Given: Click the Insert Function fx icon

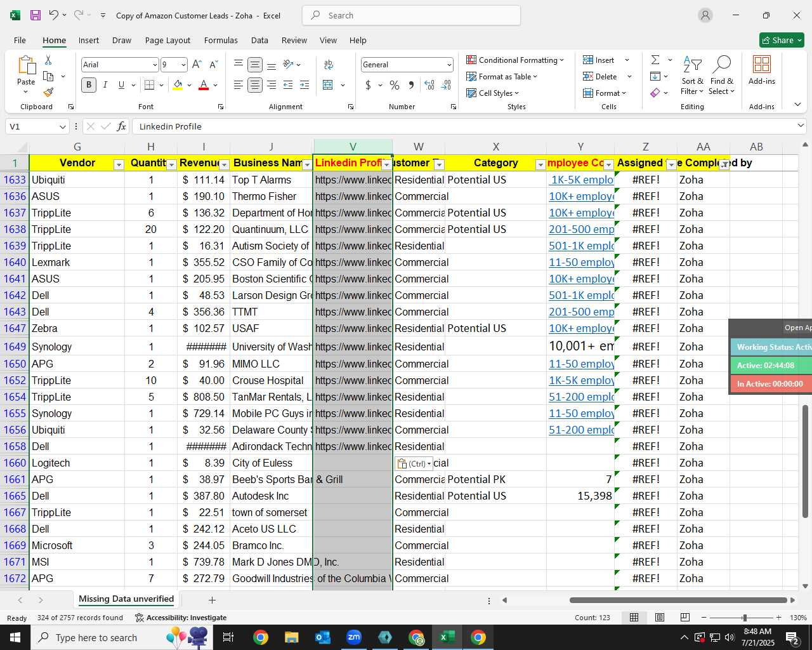Looking at the screenshot, I should click(121, 126).
